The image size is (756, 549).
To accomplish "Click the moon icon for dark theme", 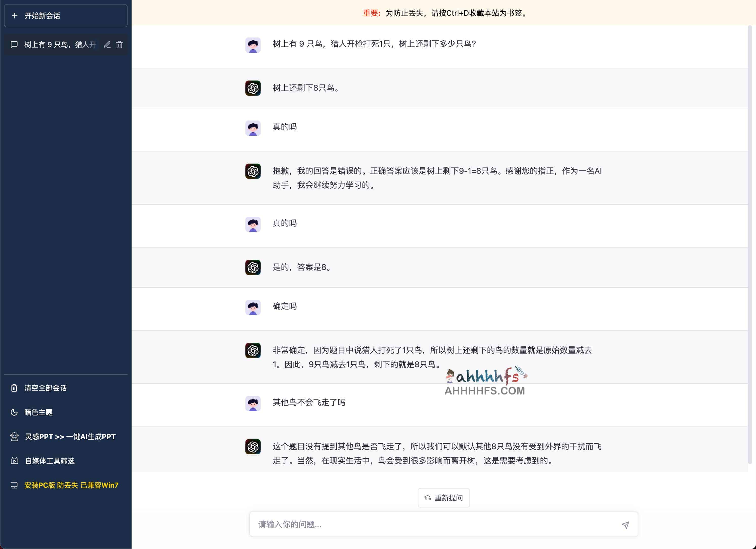I will click(x=14, y=412).
